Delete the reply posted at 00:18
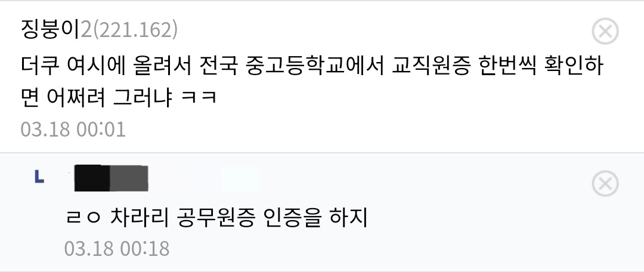Image resolution: width=644 pixels, height=272 pixels. coord(605,184)
